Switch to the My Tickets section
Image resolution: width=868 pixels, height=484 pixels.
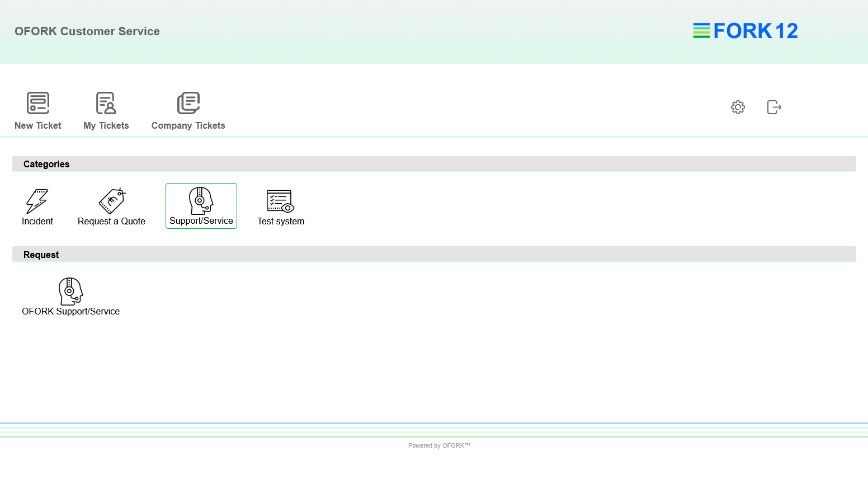106,125
